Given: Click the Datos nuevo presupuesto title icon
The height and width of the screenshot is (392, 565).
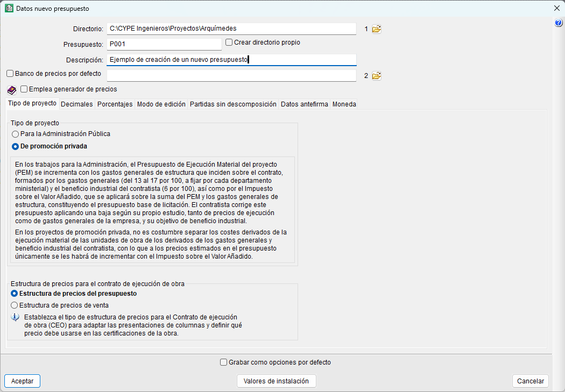Looking at the screenshot, I should [9, 8].
